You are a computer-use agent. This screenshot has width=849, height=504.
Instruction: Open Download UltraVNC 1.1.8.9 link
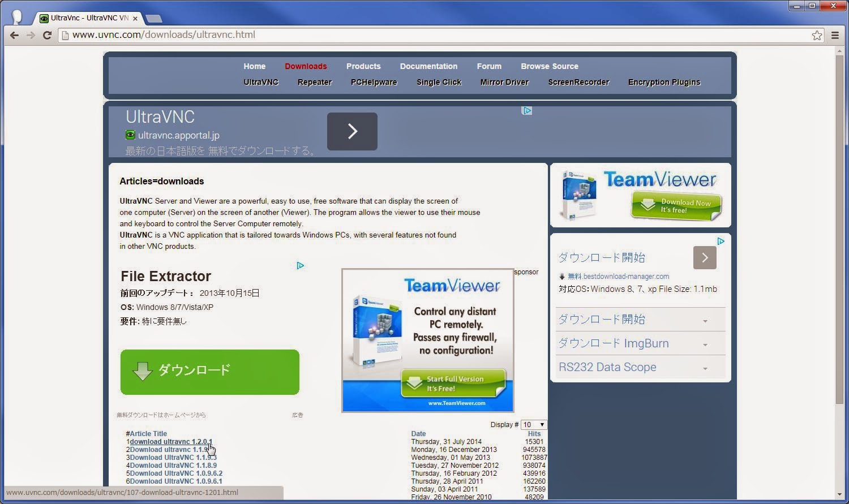pos(173,466)
